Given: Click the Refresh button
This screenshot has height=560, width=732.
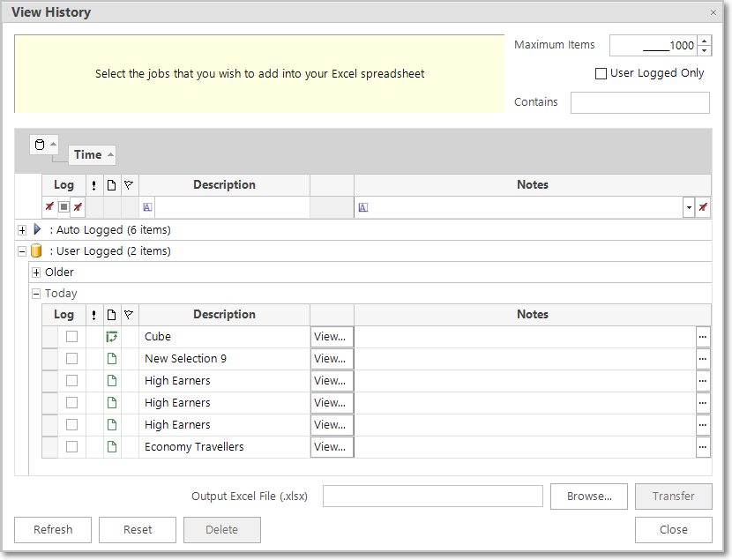Looking at the screenshot, I should [x=53, y=530].
